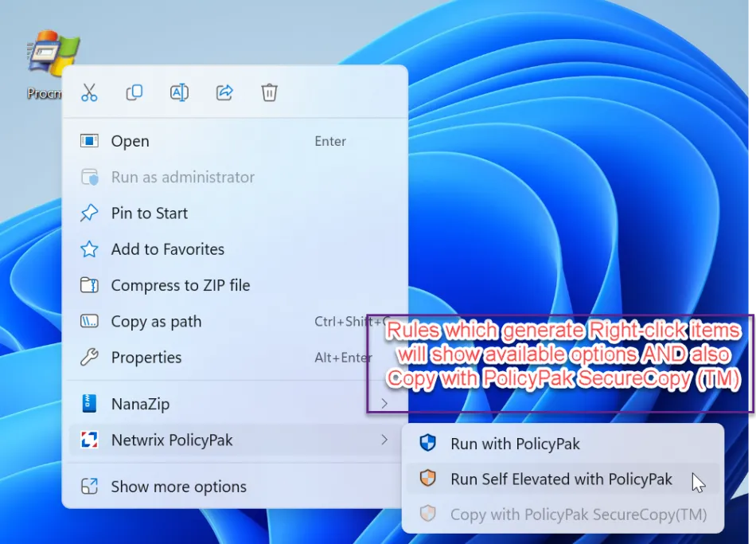Select Copy as path
Image resolution: width=756 pixels, height=544 pixels.
[235, 322]
